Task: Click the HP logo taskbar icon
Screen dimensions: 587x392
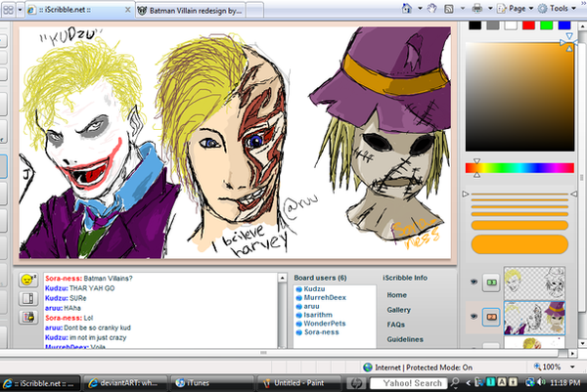Action: [356, 383]
